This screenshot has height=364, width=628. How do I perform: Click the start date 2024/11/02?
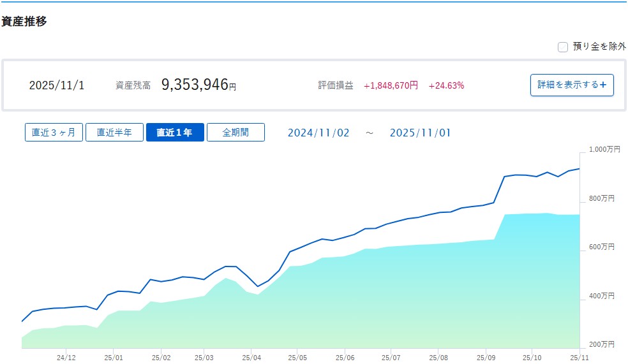[x=318, y=133]
